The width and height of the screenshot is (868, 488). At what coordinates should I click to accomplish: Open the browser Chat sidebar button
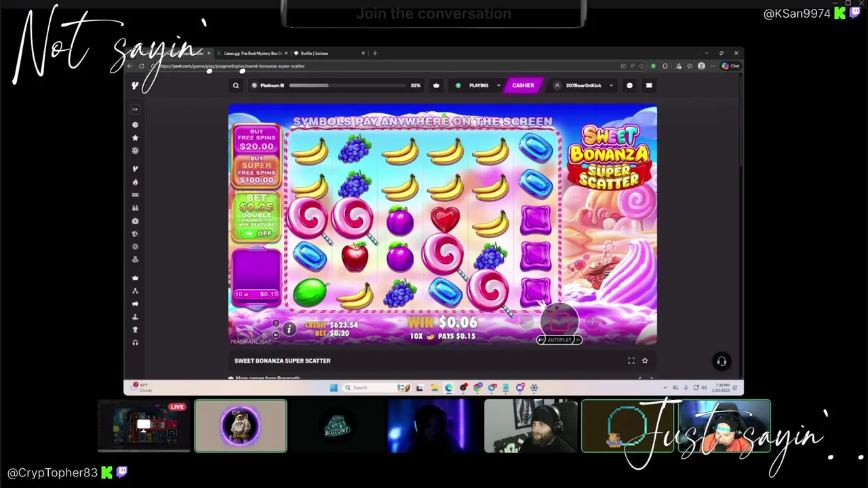point(730,66)
